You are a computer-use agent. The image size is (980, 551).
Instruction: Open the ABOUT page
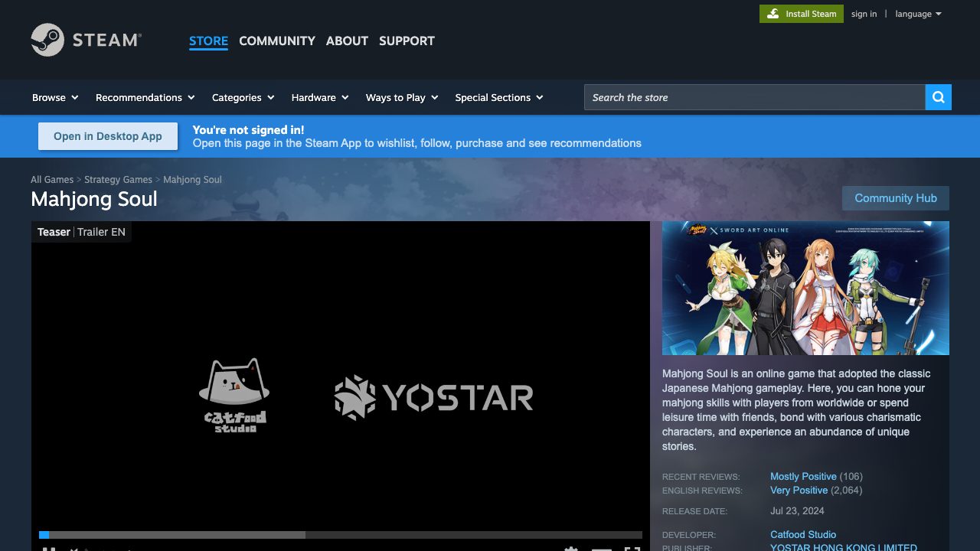click(x=347, y=41)
